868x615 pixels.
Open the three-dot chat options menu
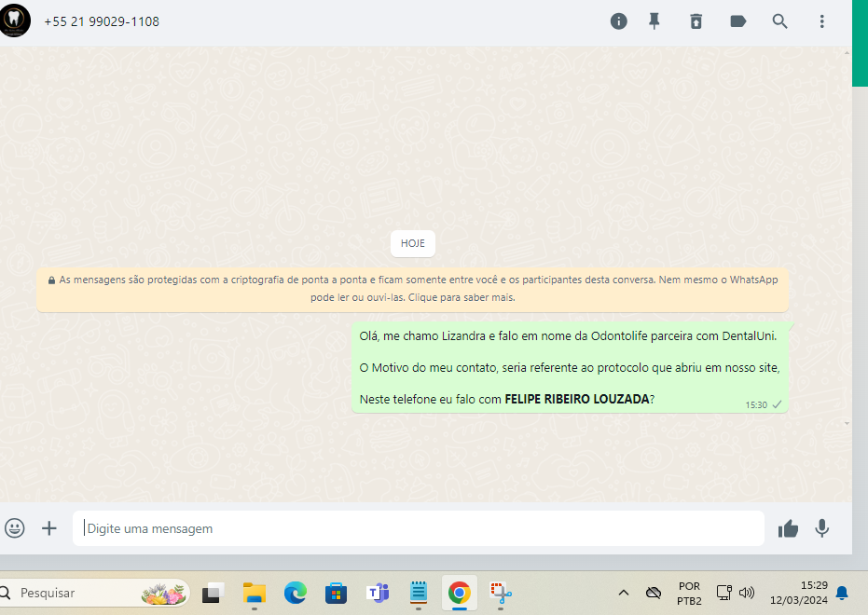click(x=821, y=21)
